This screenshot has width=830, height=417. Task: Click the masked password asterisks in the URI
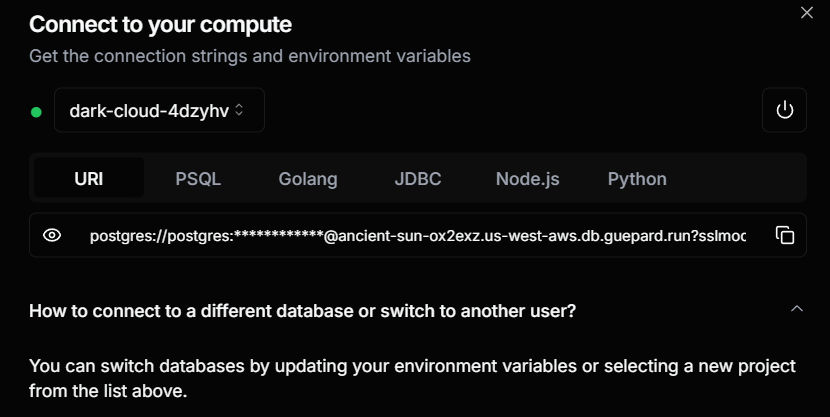pos(278,234)
